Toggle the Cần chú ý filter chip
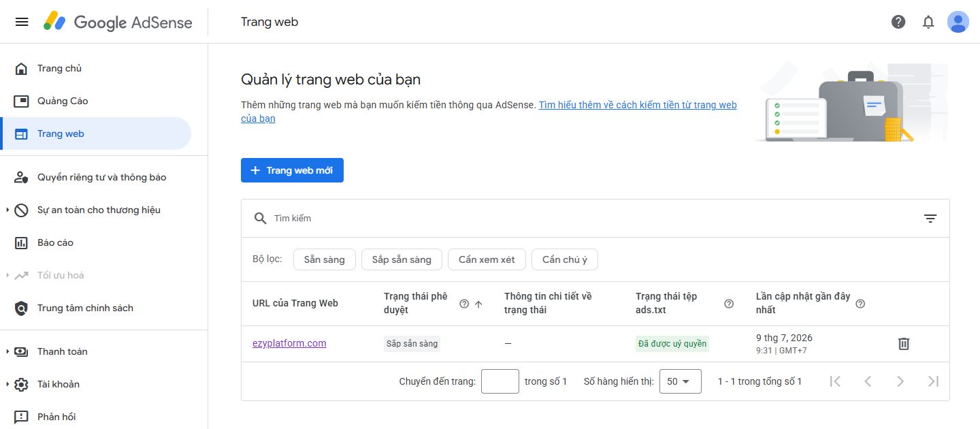 [565, 259]
